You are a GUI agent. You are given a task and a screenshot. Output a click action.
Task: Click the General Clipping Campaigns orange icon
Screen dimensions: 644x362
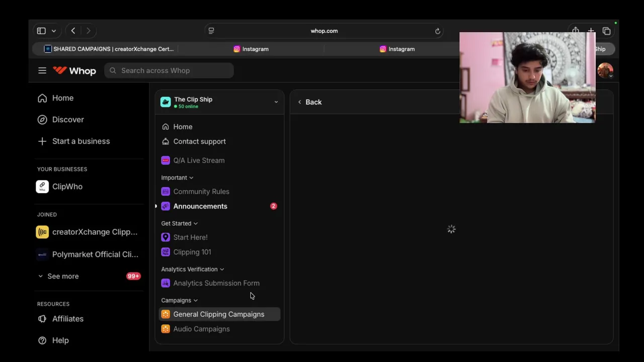point(166,314)
